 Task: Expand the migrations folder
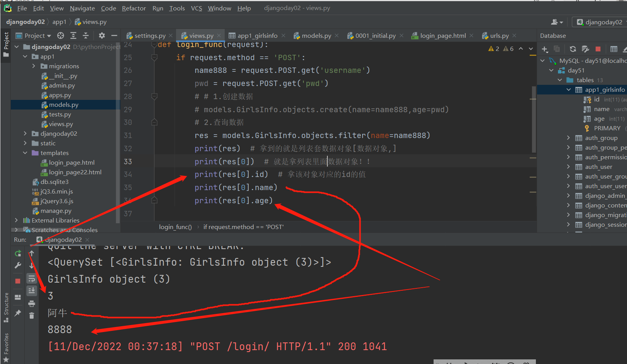click(x=34, y=66)
